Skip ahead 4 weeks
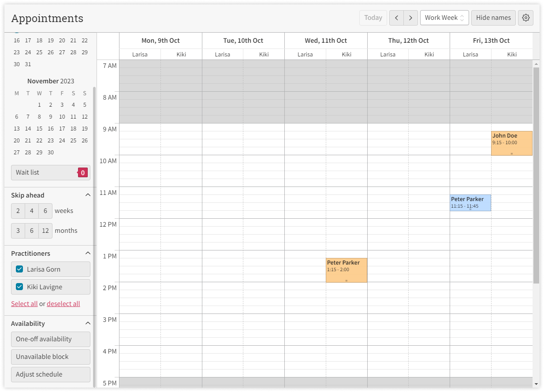The width and height of the screenshot is (544, 392). coord(32,211)
